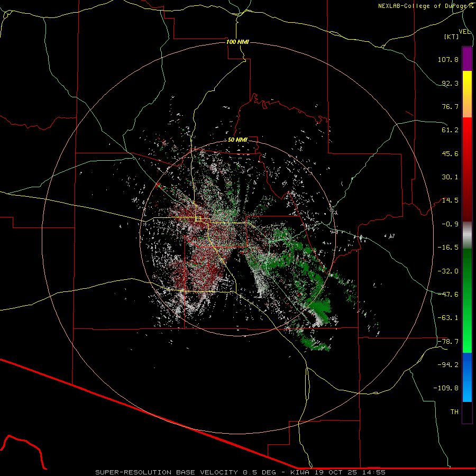This screenshot has width=476, height=476.
Task: Pick the gray near-zero segment of color bar
Action: (x=467, y=235)
